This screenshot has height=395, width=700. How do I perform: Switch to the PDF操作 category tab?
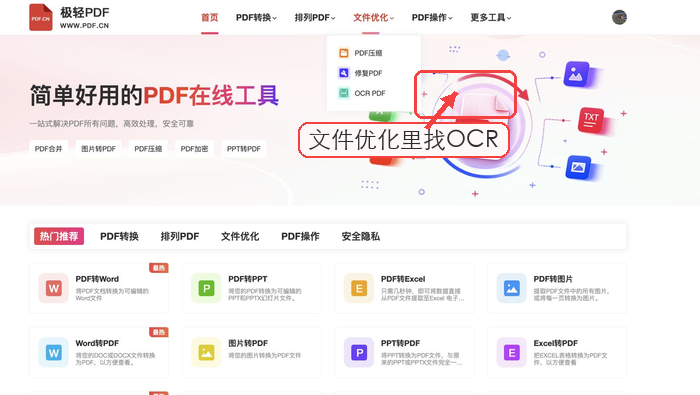point(300,236)
